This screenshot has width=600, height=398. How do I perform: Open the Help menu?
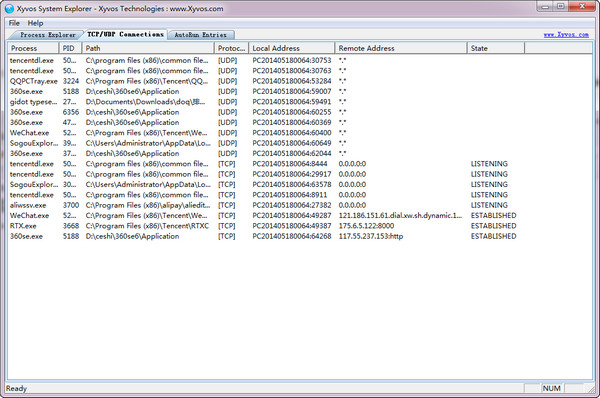coord(35,23)
